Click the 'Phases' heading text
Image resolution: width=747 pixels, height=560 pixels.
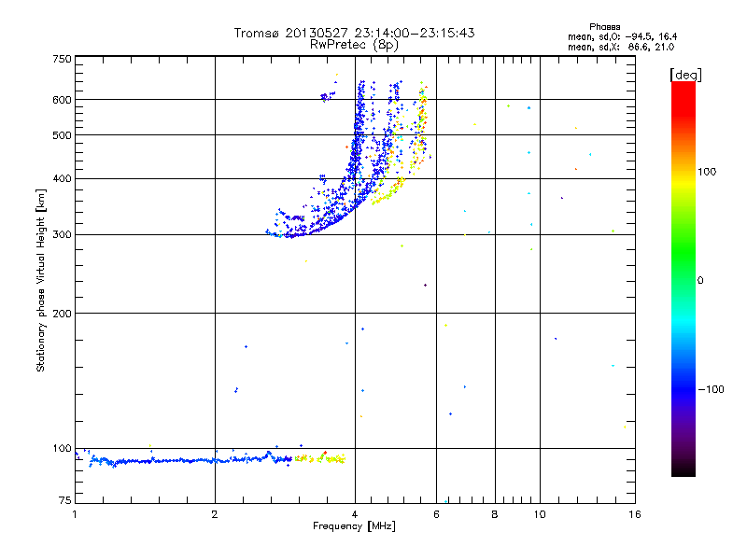point(604,27)
